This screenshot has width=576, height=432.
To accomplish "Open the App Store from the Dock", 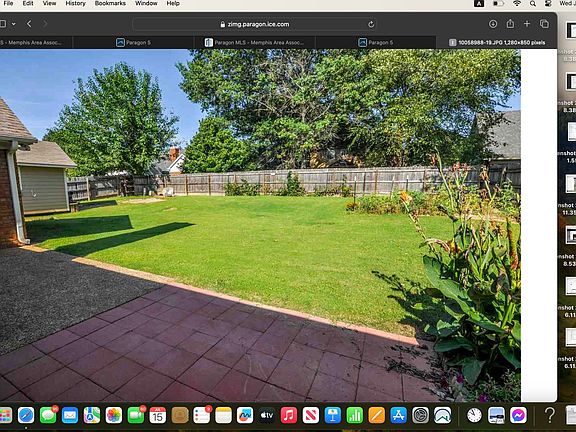I will (x=399, y=415).
